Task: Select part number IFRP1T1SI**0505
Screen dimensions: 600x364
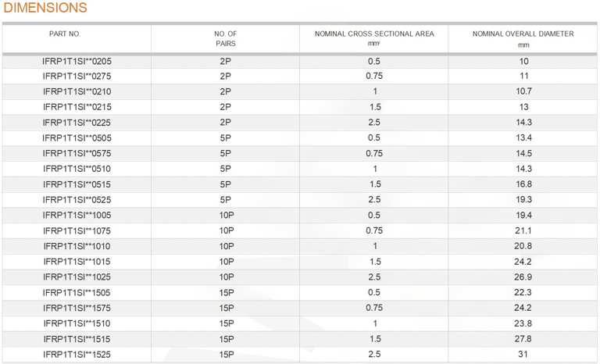Action: point(77,137)
